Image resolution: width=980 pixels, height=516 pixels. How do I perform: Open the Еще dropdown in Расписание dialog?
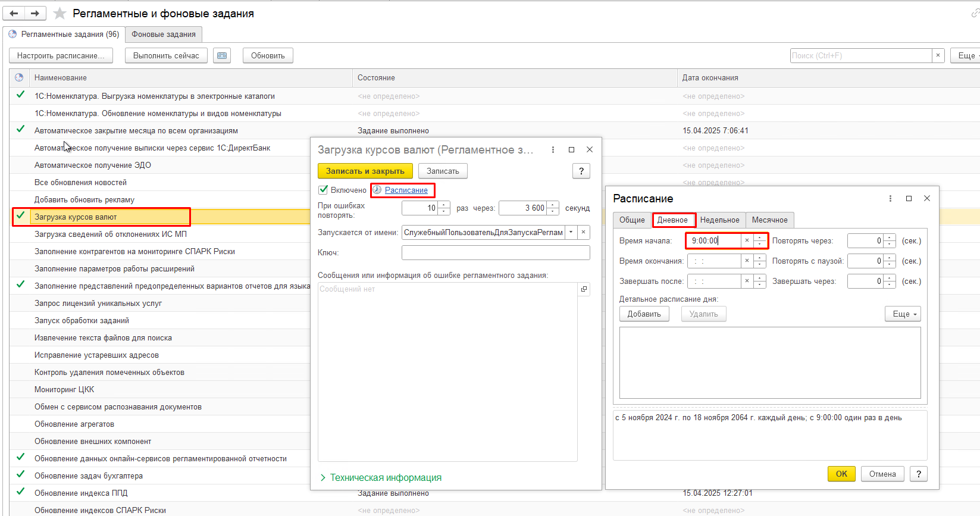903,314
